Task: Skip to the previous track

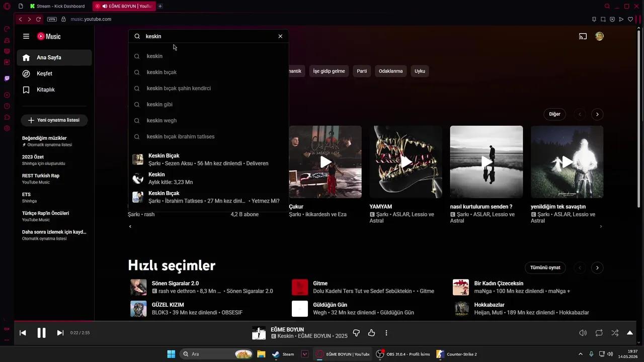Action: pyautogui.click(x=23, y=333)
